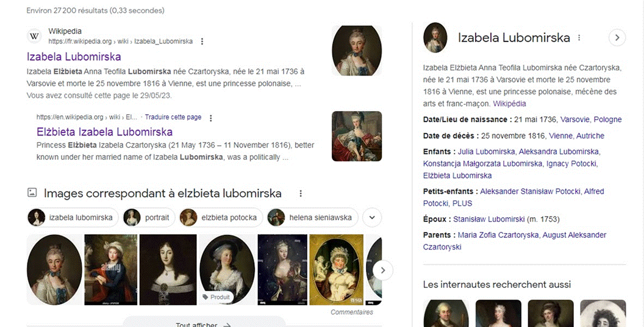This screenshot has width=644, height=327.
Task: Select the 'elzbieta potocka' image chip
Action: [221, 217]
